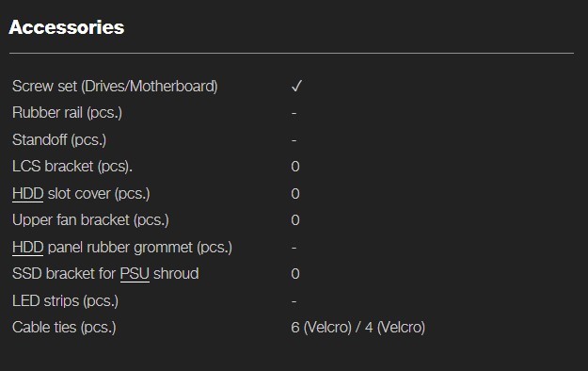The height and width of the screenshot is (371, 588).
Task: Click the SSD bracket value 0
Action: pos(295,274)
